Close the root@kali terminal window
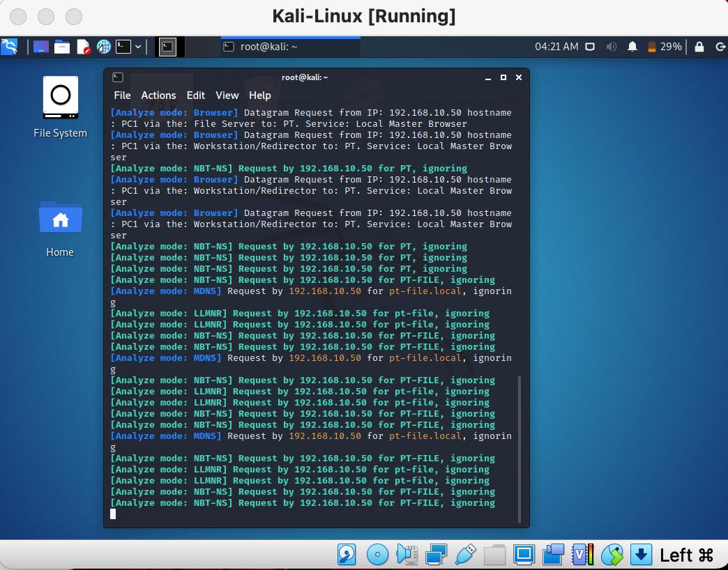The image size is (728, 570). pyautogui.click(x=519, y=77)
